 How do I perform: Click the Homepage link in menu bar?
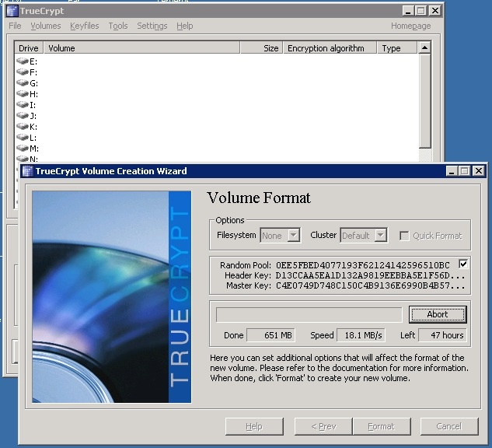pos(410,26)
